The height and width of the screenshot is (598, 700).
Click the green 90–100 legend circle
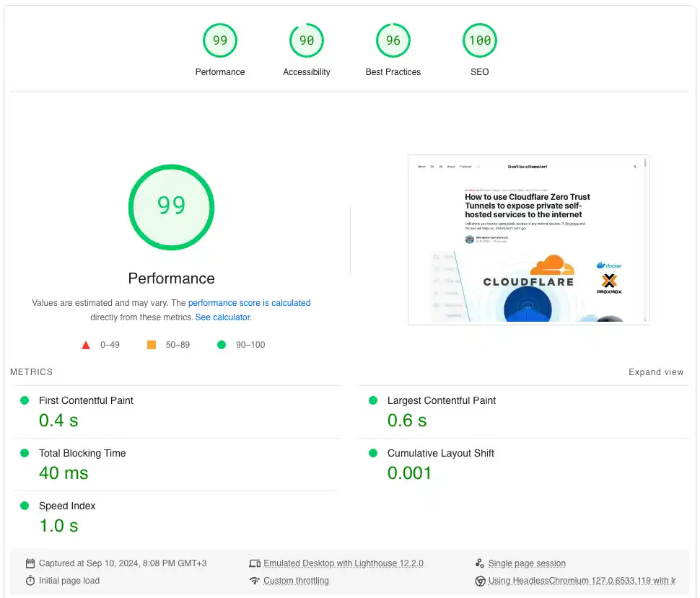pos(222,345)
